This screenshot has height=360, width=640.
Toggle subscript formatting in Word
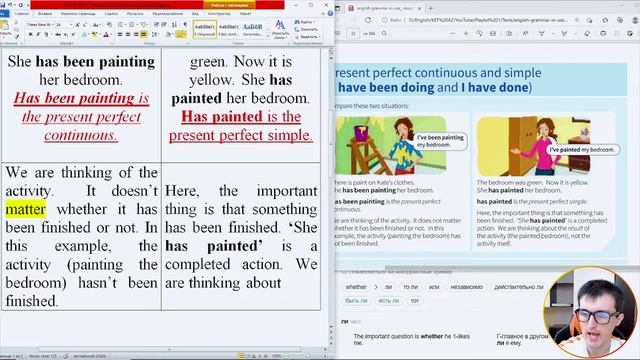coord(66,34)
